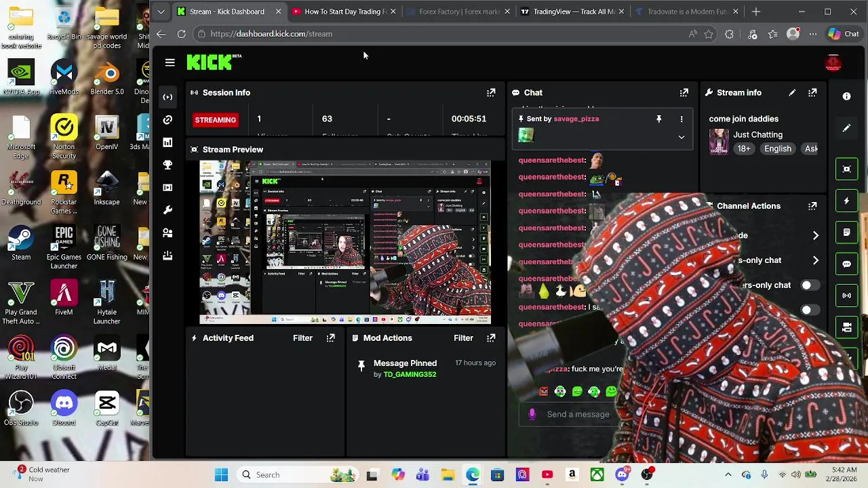Click the English language tag
Screen dimensions: 868x488
pos(777,148)
